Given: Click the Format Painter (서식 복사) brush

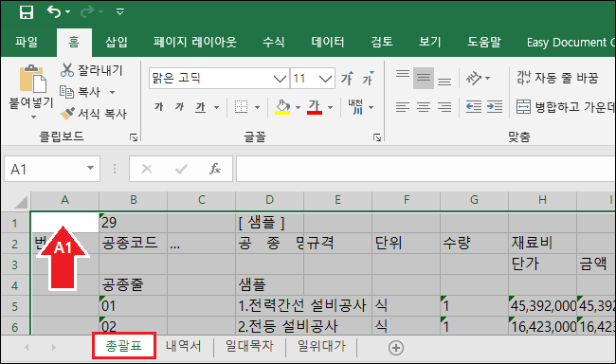Looking at the screenshot, I should (67, 114).
